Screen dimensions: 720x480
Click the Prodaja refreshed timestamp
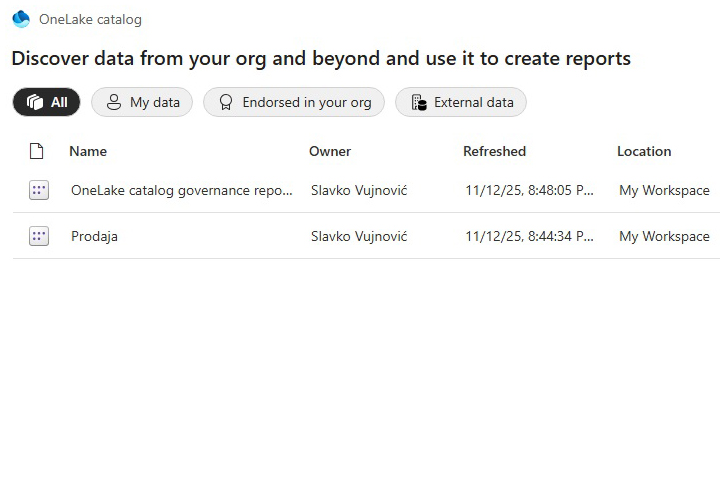(x=530, y=237)
